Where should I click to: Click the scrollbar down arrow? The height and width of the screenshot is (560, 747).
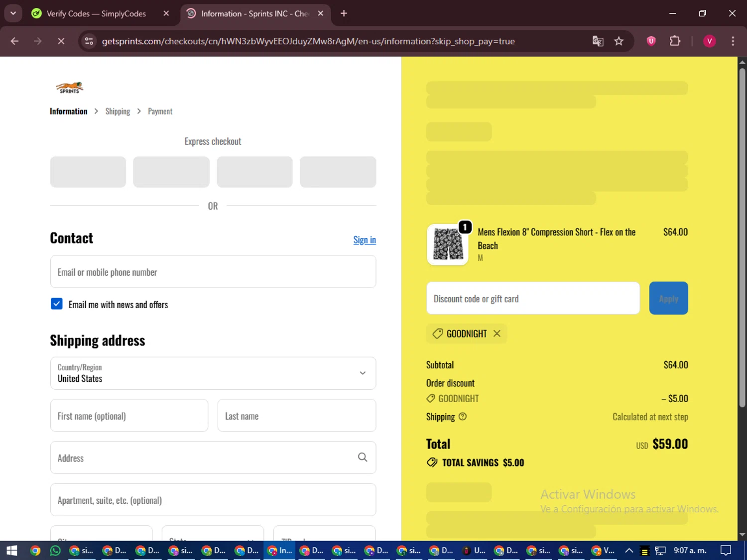pos(742,535)
